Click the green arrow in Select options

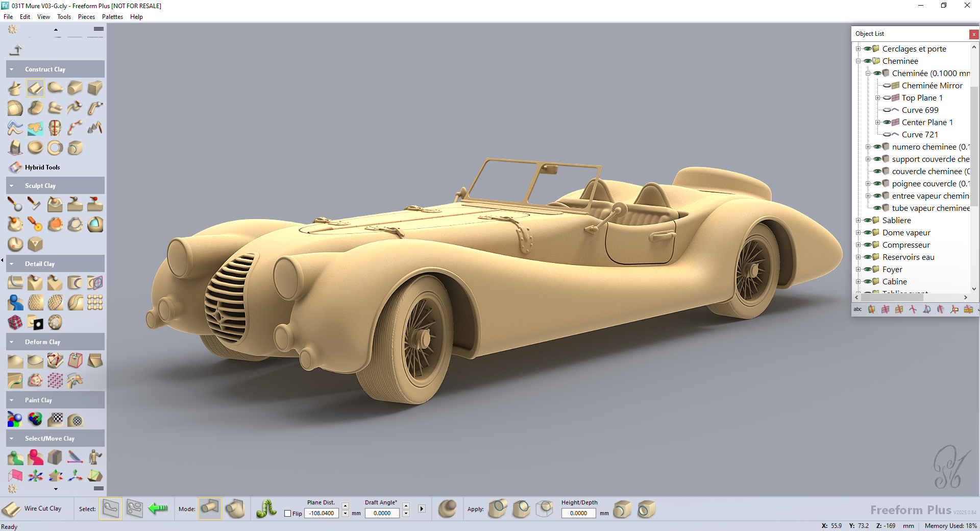point(158,509)
